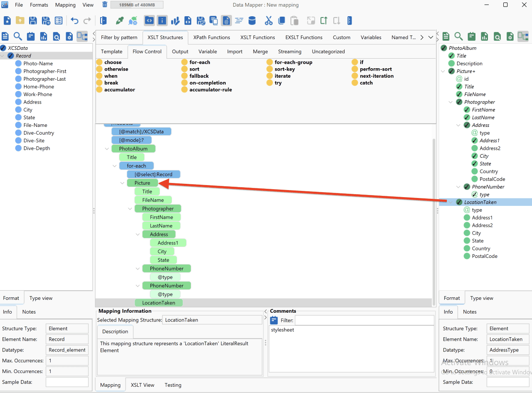Click the text lines toolbar icon
The image size is (532, 393).
pyautogui.click(x=239, y=20)
